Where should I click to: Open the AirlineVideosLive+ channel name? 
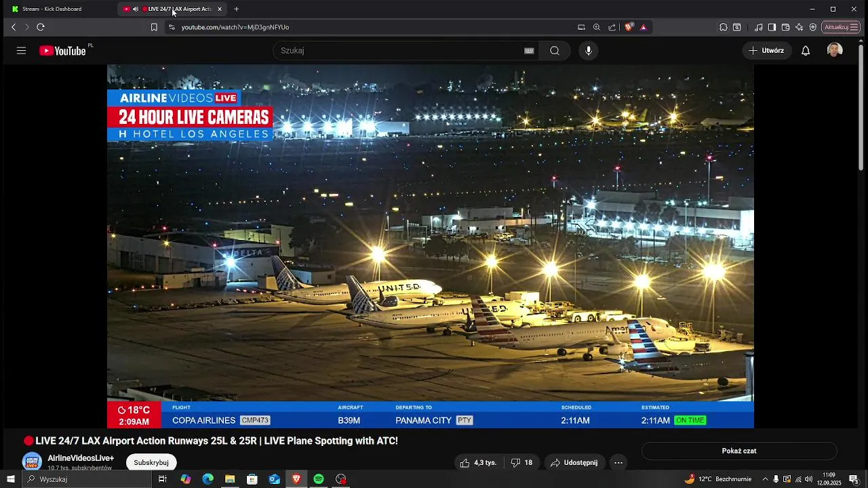[81, 458]
